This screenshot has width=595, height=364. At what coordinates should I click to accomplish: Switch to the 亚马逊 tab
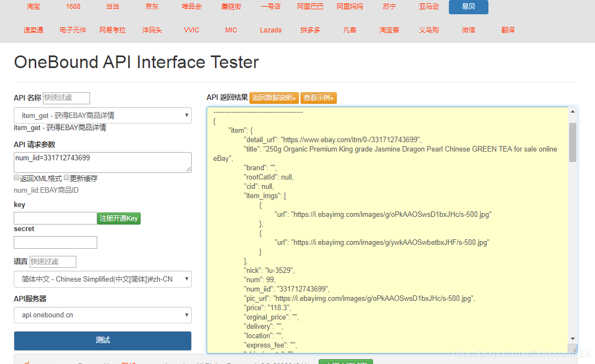(x=429, y=7)
